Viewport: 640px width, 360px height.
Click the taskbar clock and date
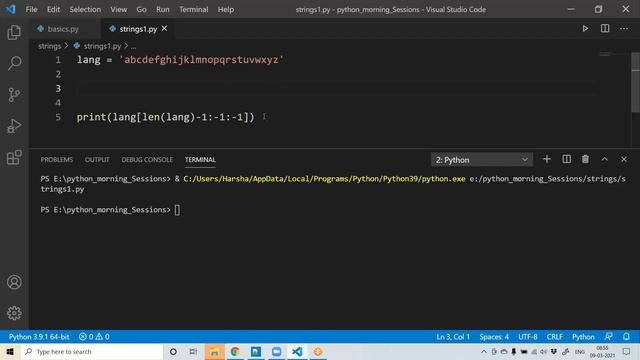coord(602,351)
